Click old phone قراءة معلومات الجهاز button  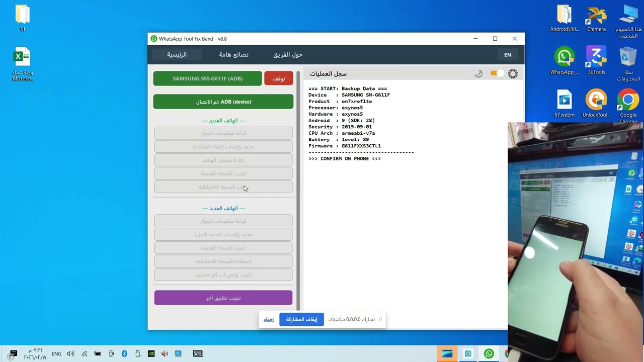(223, 133)
